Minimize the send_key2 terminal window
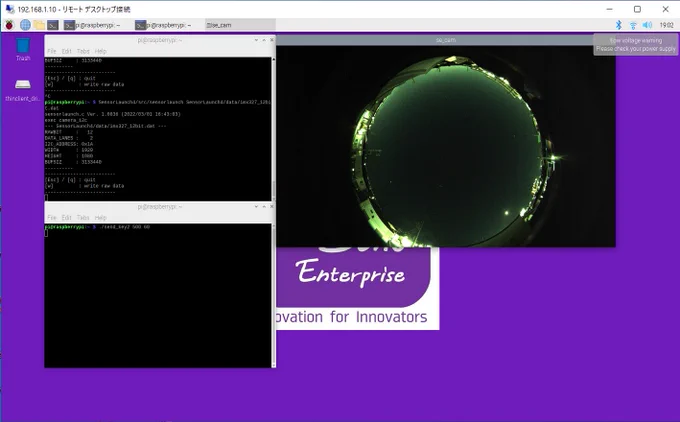 256,206
